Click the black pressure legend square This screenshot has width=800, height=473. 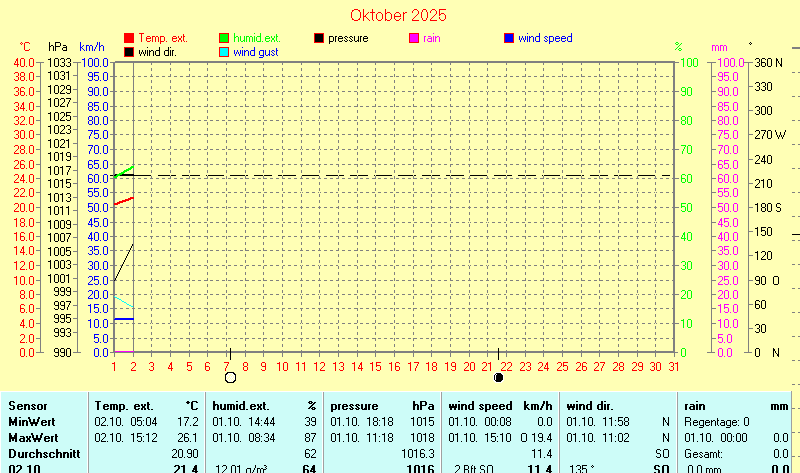point(319,38)
